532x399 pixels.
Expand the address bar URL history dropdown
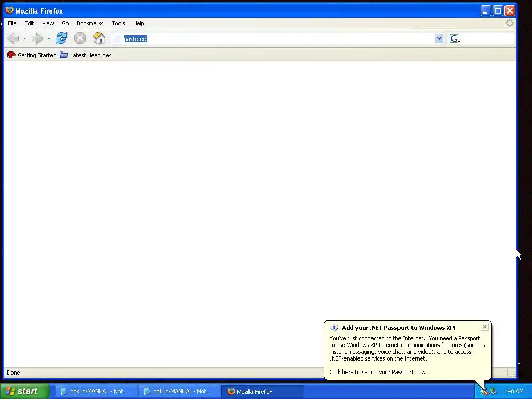pos(440,38)
